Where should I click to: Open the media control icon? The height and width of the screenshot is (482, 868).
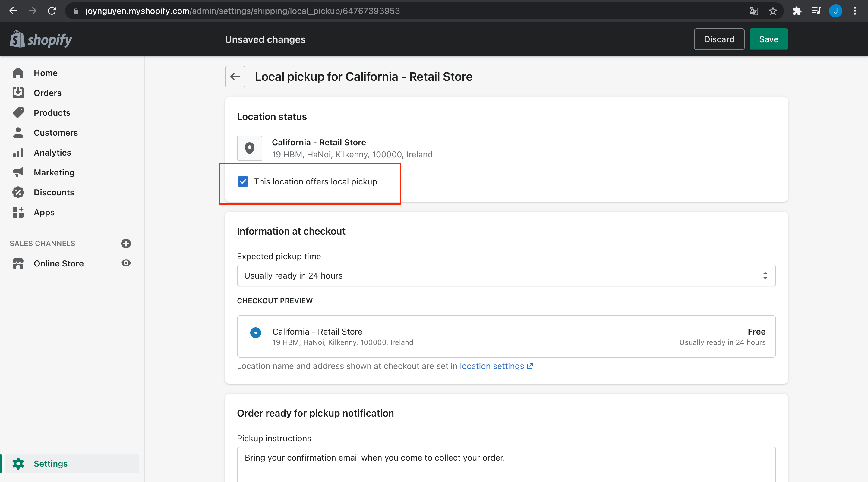[816, 11]
